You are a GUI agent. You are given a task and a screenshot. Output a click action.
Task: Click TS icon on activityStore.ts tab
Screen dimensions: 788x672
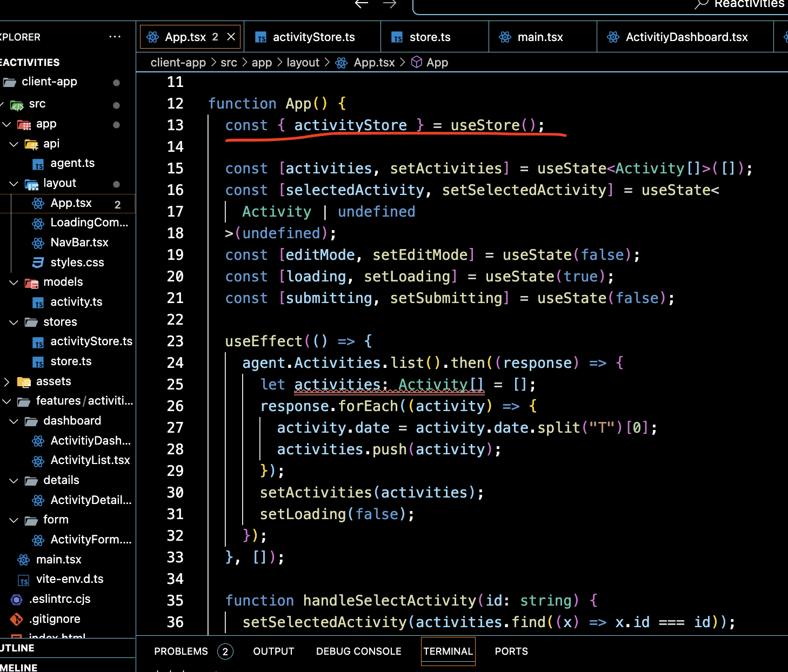point(261,37)
